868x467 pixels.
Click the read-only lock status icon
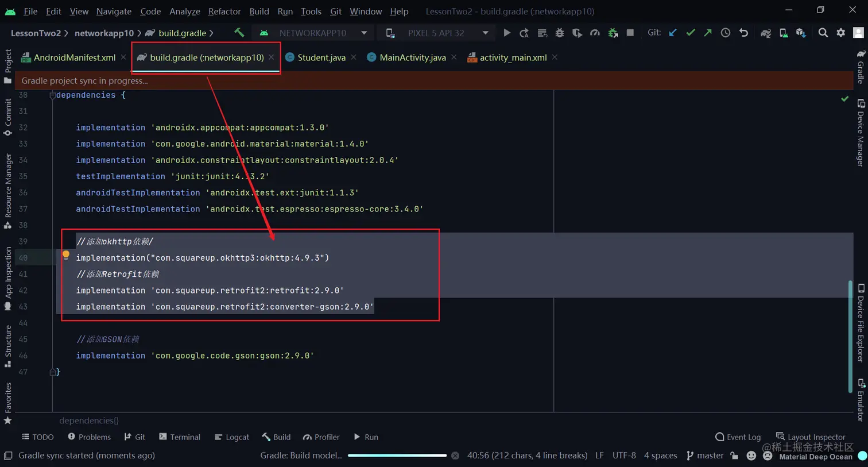734,456
